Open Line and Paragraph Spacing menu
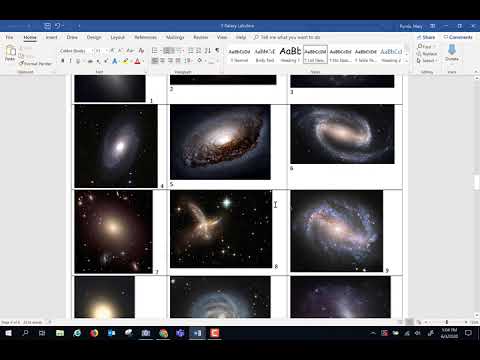The height and width of the screenshot is (360, 480). tap(187, 61)
